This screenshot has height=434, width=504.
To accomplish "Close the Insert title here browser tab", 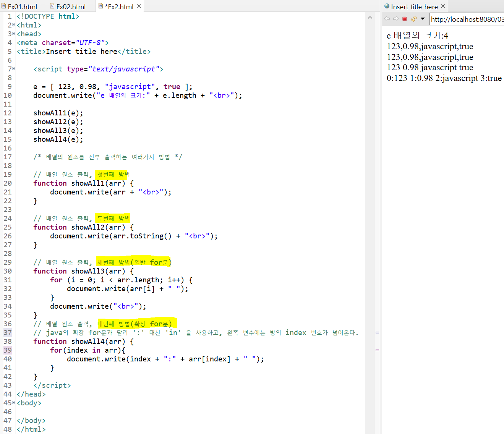I will pos(443,6).
